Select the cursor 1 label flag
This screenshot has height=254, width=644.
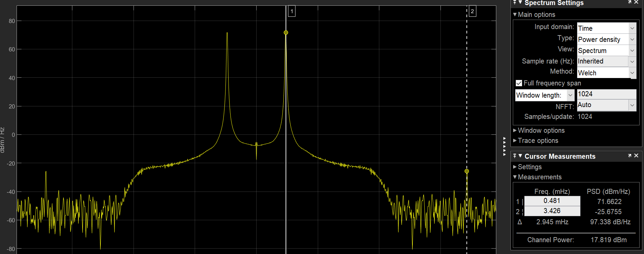292,11
